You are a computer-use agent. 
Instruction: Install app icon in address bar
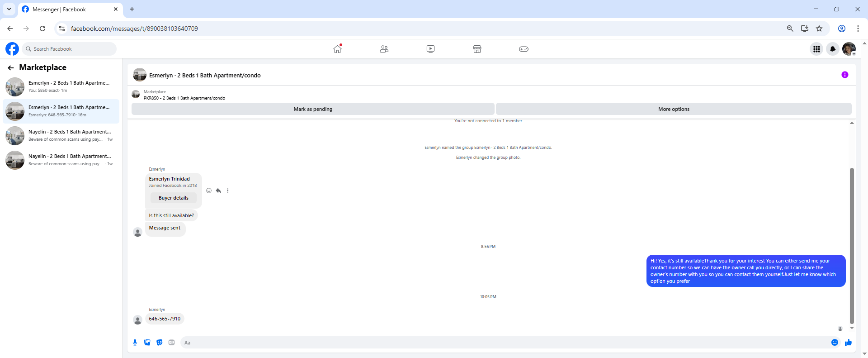(x=805, y=29)
